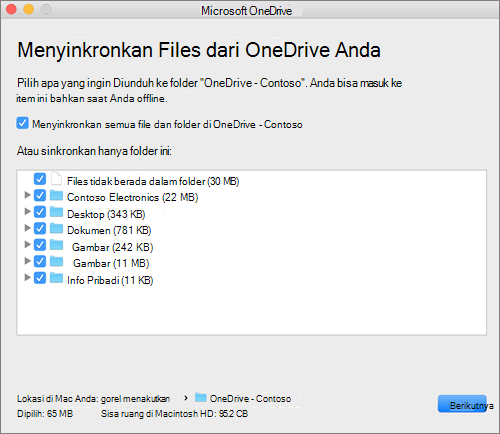
Task: Minimize the OneDrive window with yellow button
Action: pyautogui.click(x=29, y=9)
